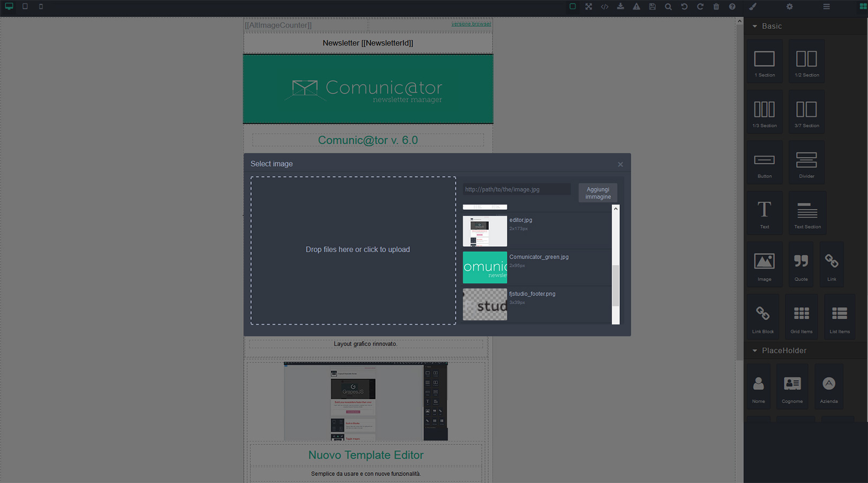Select the 1 Section block
868x483 pixels.
pos(765,61)
